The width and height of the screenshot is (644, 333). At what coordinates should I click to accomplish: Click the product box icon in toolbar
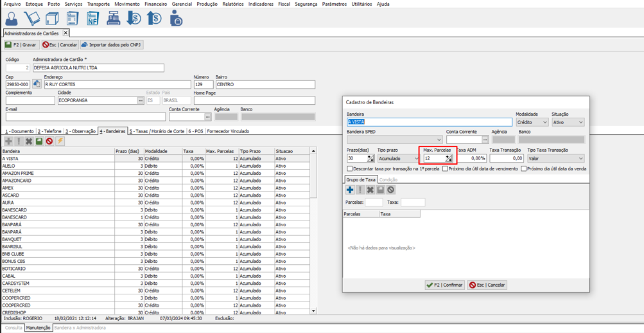pyautogui.click(x=52, y=19)
